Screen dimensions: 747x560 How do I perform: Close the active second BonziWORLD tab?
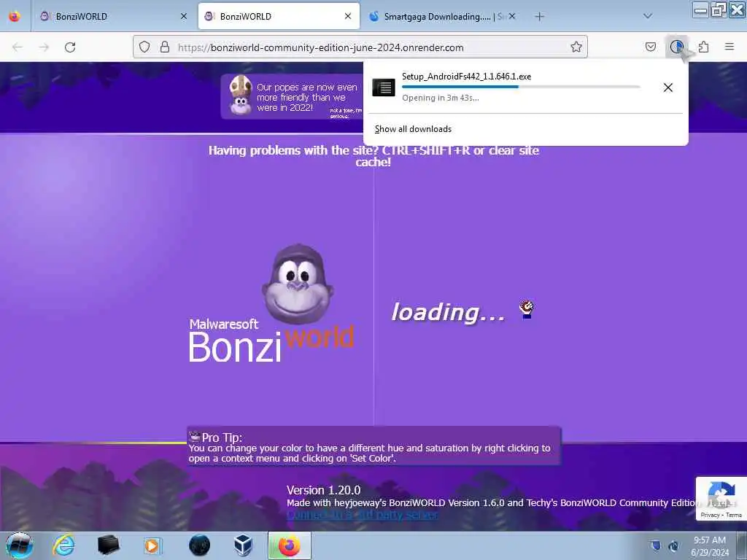348,16
